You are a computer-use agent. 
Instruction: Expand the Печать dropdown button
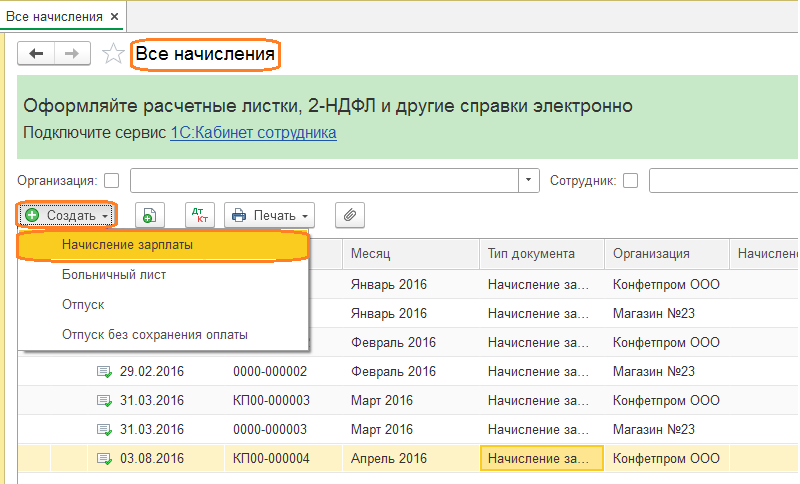269,215
